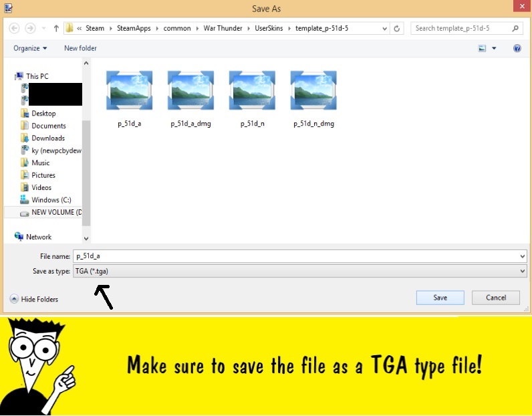Click the common breadcrumb segment
532x416 pixels.
(177, 28)
